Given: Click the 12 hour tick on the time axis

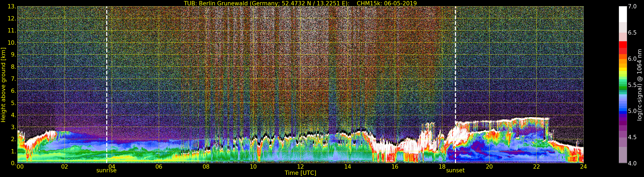Looking at the screenshot, I should tap(300, 167).
